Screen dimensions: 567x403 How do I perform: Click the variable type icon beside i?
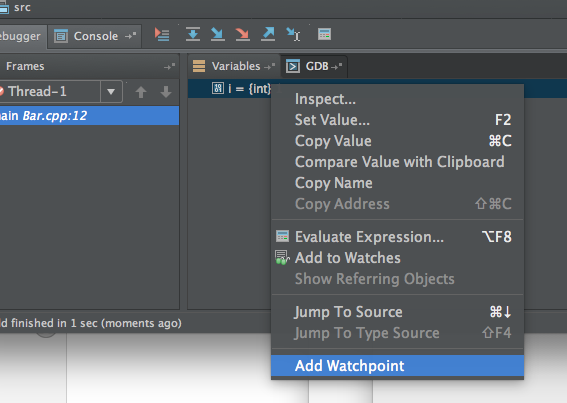tap(218, 88)
